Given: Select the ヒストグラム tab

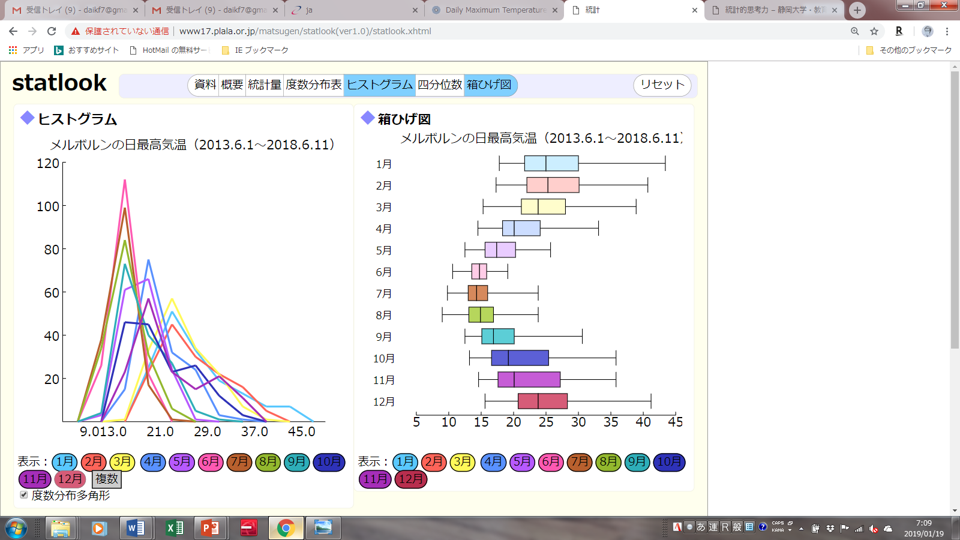Looking at the screenshot, I should click(x=379, y=85).
